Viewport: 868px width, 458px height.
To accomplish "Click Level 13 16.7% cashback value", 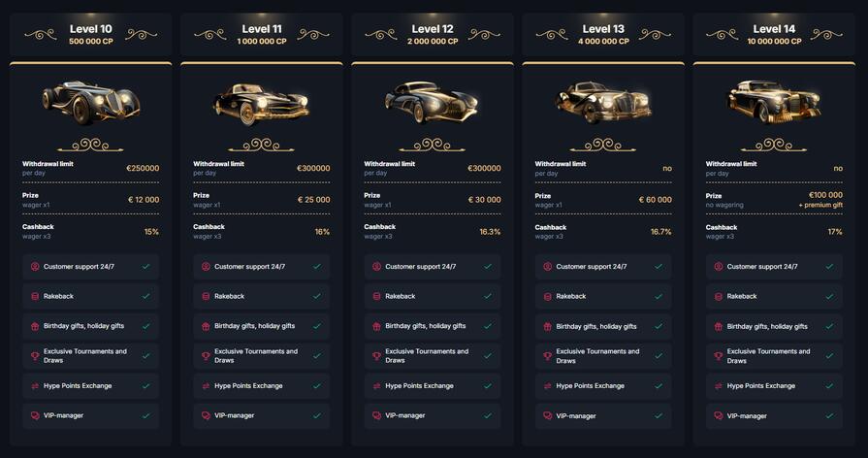I will coord(660,232).
